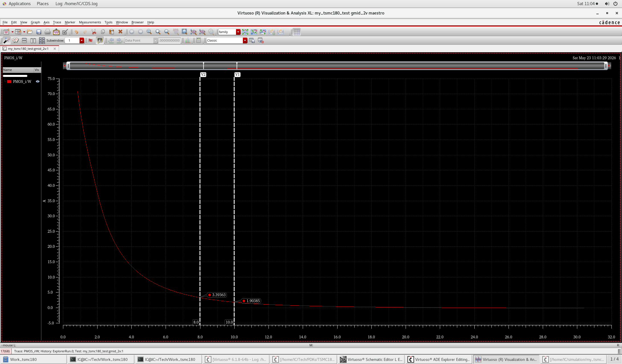Open the family plotting mode dropdown
The image size is (622, 364).
click(x=238, y=32)
